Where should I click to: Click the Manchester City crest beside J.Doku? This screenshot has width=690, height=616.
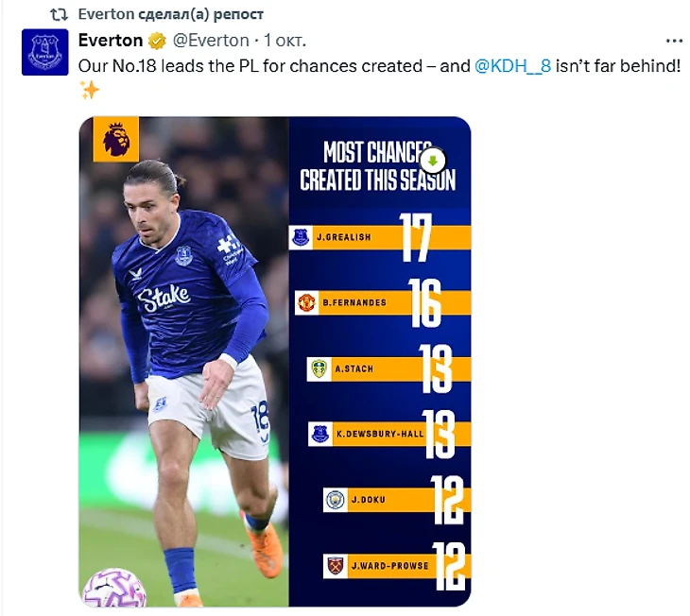[335, 500]
